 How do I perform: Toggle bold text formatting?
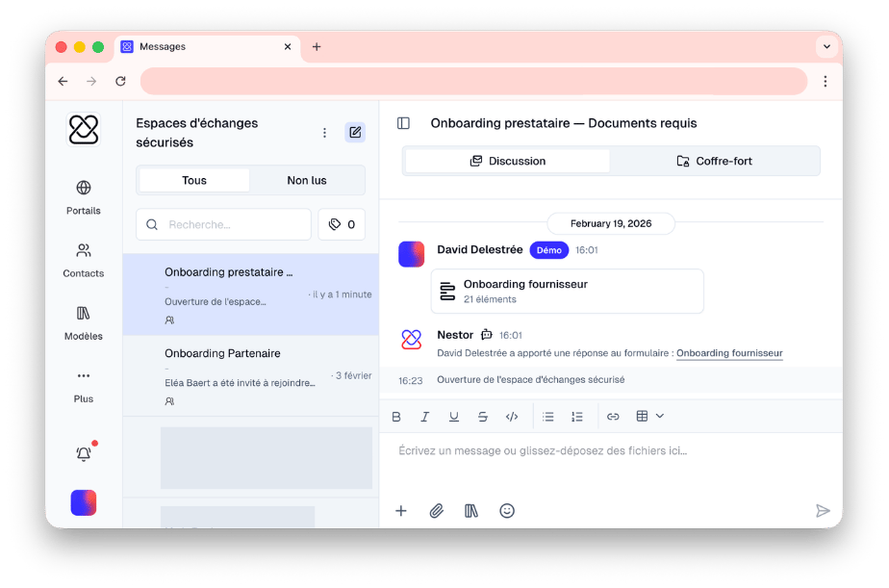396,417
